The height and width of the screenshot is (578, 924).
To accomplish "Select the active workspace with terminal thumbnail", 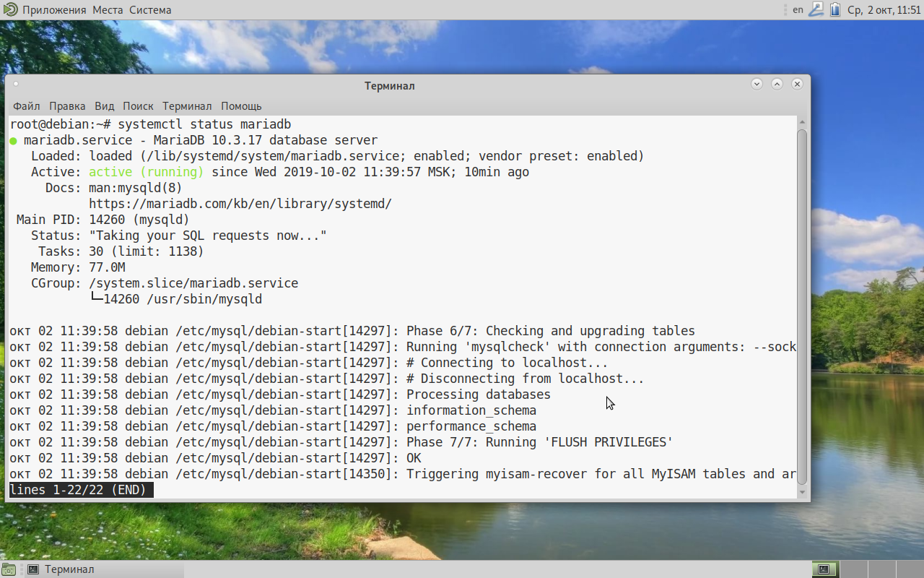I will (x=824, y=569).
